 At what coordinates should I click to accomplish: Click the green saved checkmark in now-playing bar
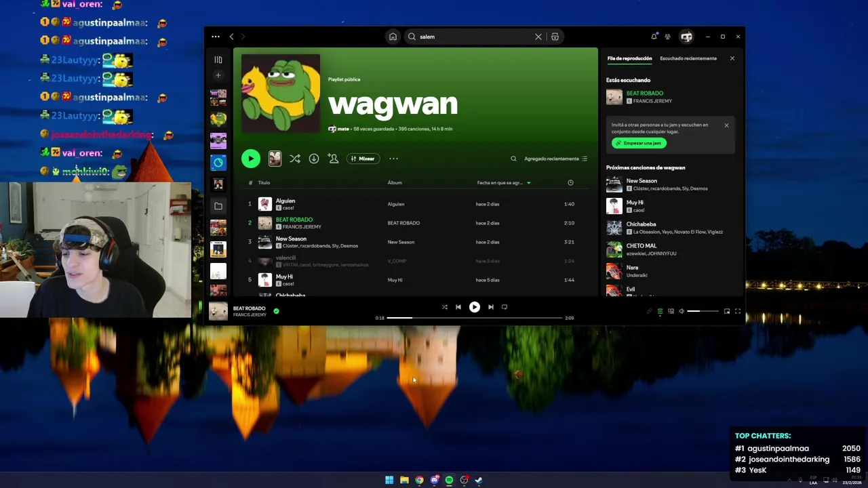276,311
